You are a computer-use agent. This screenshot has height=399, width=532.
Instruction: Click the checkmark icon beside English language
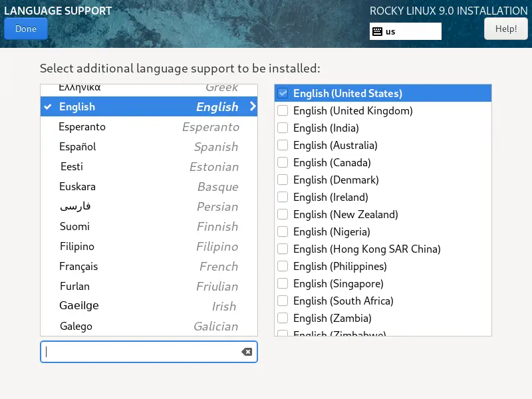pyautogui.click(x=48, y=107)
